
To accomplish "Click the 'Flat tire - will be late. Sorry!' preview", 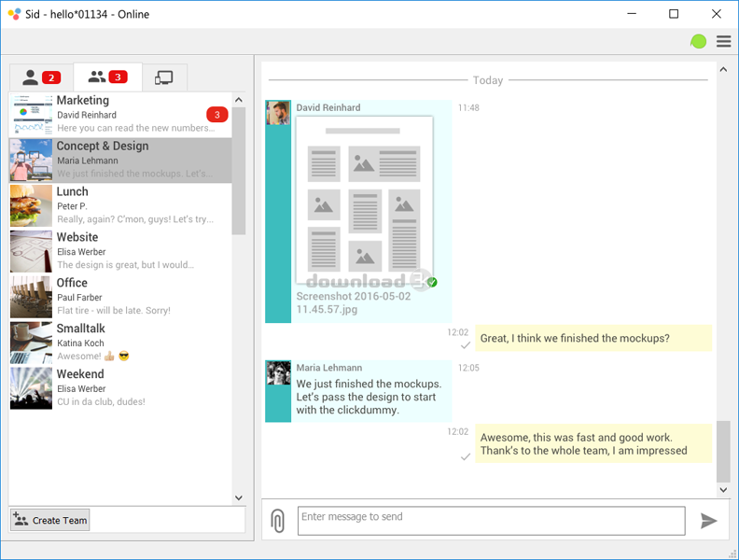I will 114,311.
